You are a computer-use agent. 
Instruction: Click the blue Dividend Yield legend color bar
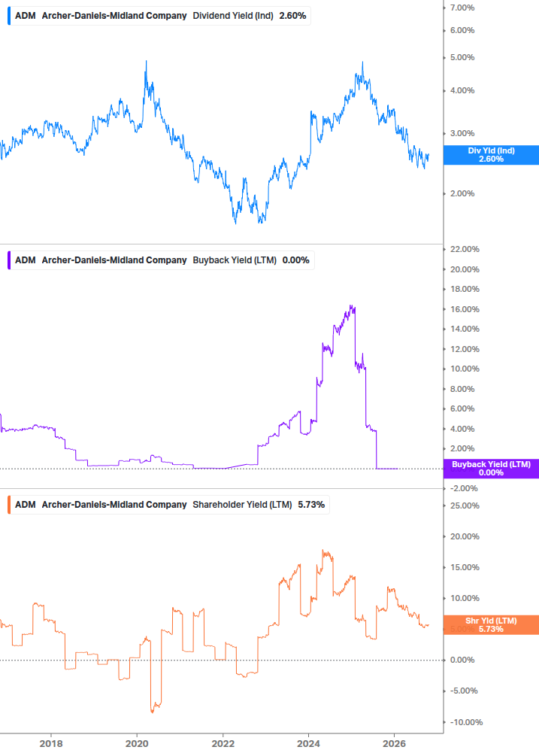tap(9, 16)
